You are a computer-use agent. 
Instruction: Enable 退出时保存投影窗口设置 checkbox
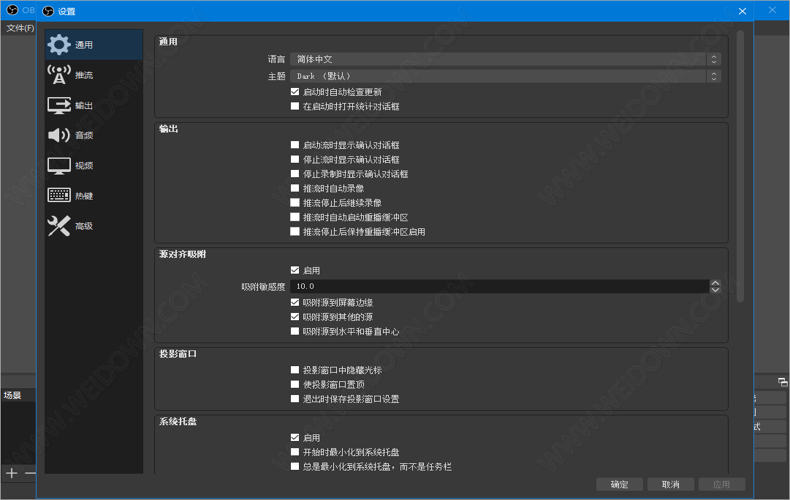295,399
